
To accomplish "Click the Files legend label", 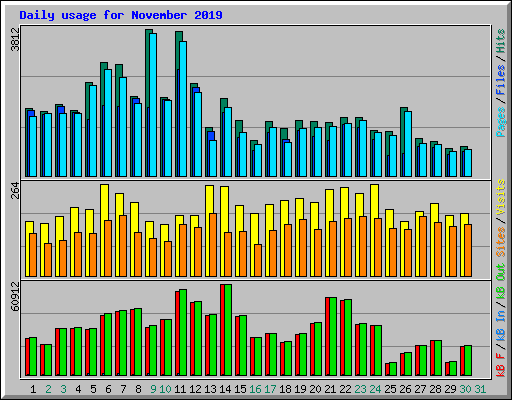I will [x=500, y=79].
